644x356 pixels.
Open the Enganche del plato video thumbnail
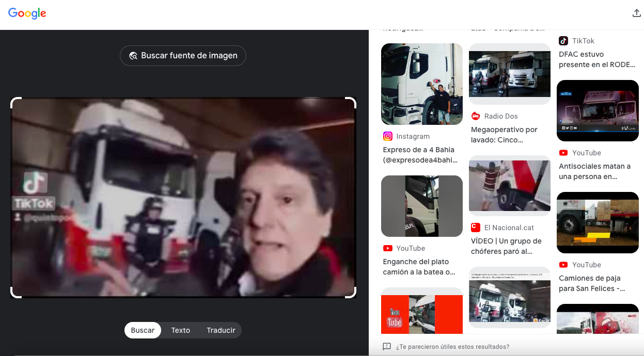[x=422, y=206]
